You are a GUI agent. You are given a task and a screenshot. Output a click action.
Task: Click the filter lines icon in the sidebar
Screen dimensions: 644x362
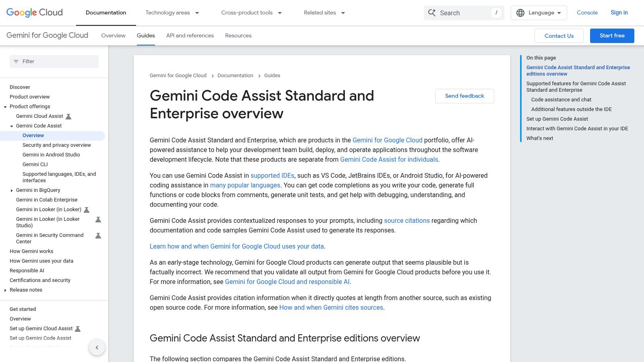point(16,62)
